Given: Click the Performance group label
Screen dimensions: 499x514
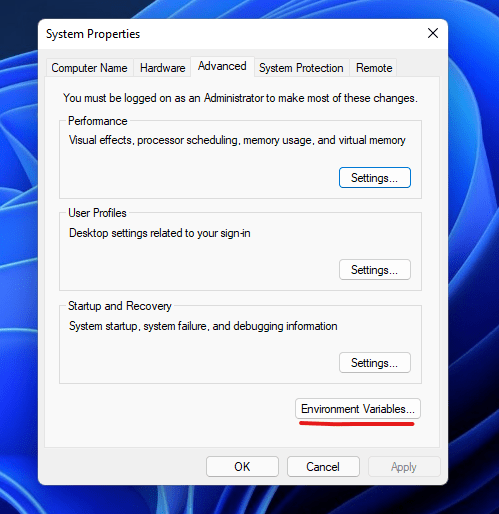Looking at the screenshot, I should (x=98, y=121).
